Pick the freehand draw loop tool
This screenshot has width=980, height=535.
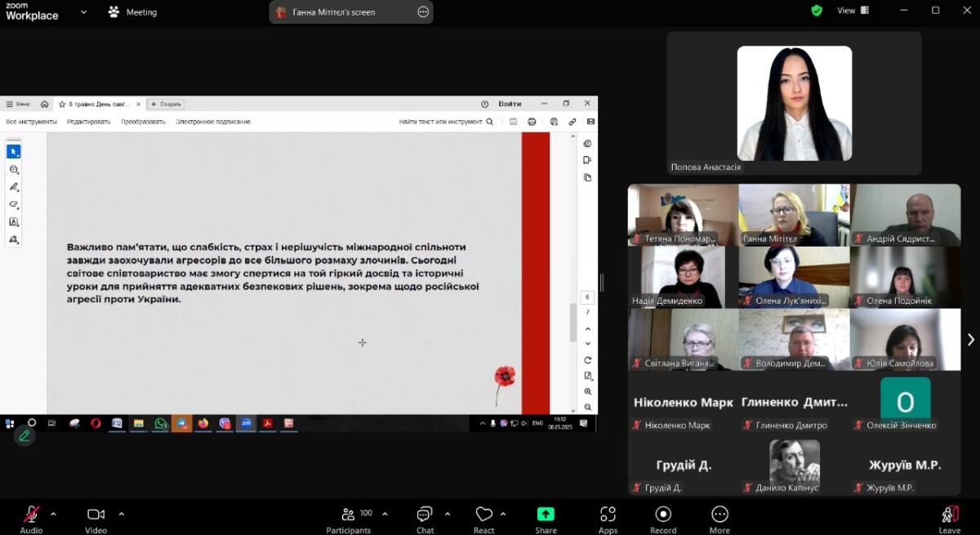click(14, 204)
